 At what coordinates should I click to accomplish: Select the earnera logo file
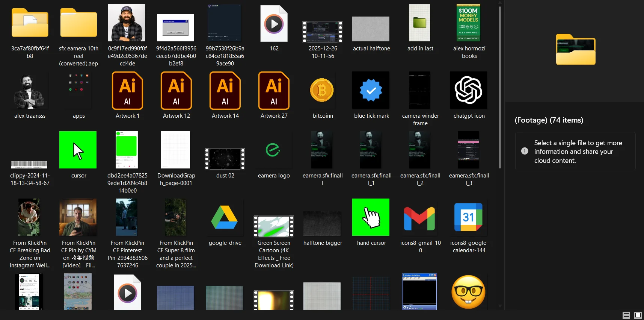(273, 150)
